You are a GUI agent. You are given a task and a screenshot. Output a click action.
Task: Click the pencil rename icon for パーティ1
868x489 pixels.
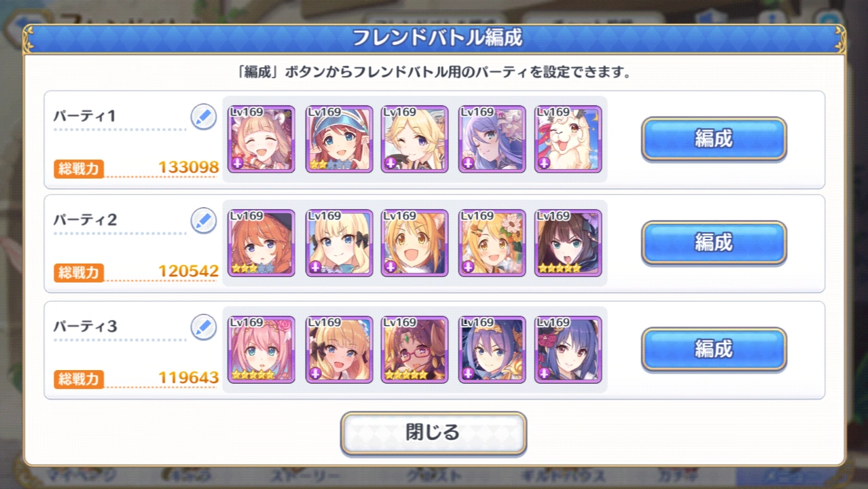[x=203, y=117]
